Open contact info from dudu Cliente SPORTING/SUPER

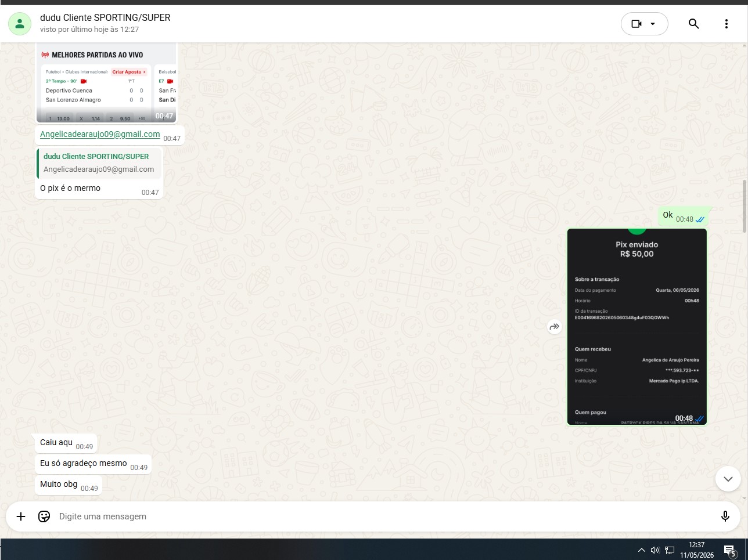(x=105, y=17)
